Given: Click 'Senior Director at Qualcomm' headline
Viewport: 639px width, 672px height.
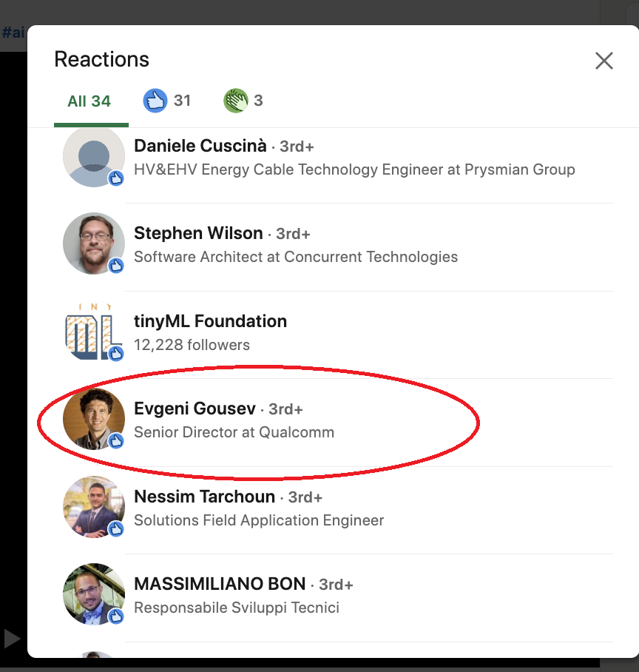Looking at the screenshot, I should coord(234,432).
